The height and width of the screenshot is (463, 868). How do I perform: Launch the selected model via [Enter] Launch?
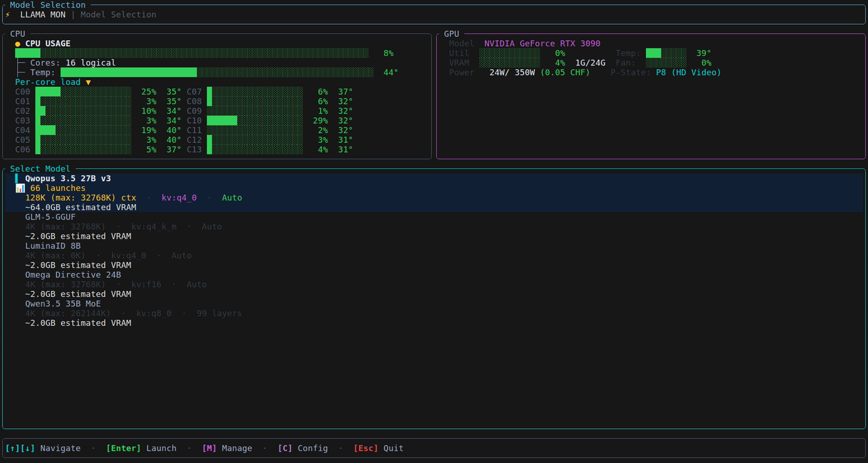coord(142,448)
